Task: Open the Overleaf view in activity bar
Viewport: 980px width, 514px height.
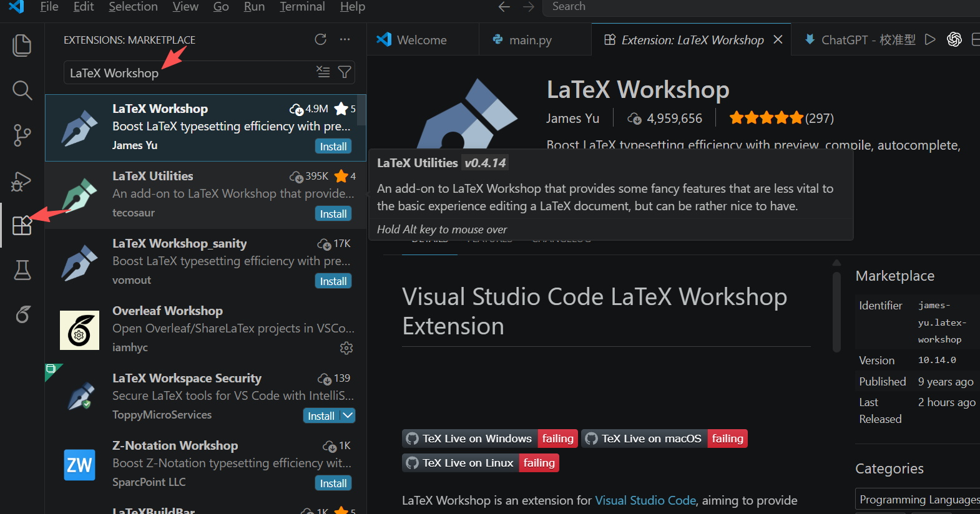Action: tap(22, 314)
